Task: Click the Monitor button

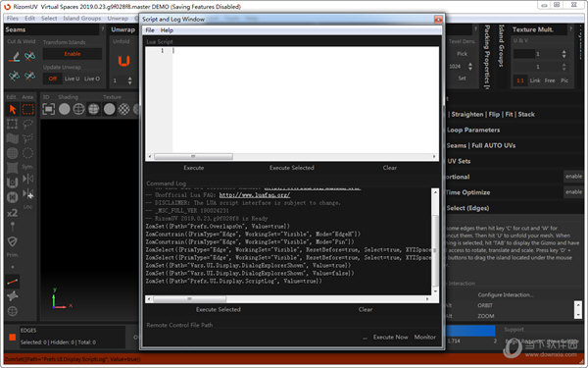Action: pyautogui.click(x=425, y=337)
